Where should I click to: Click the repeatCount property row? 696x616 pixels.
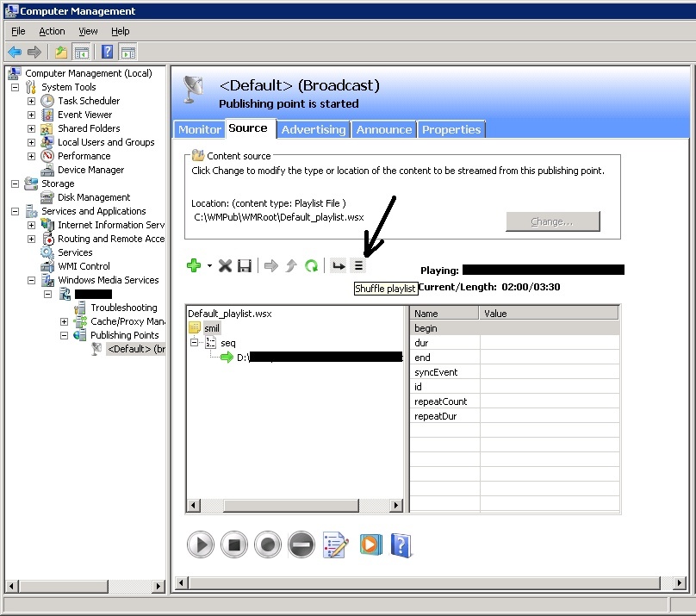tap(514, 401)
